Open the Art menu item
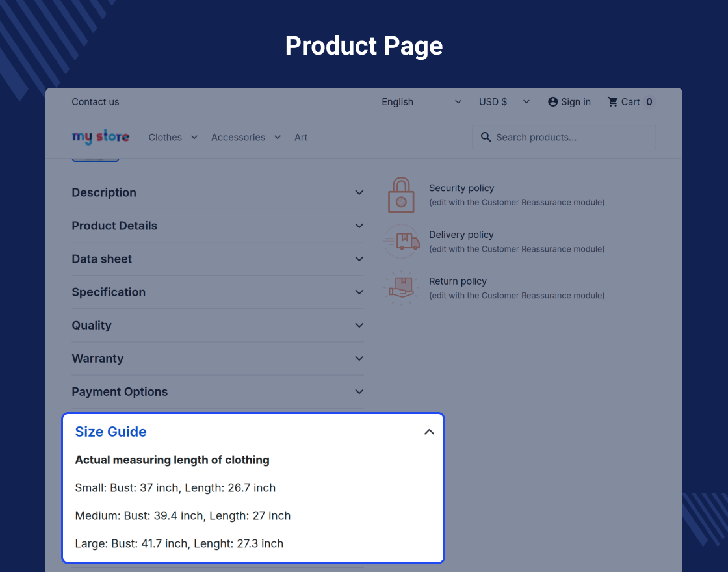The height and width of the screenshot is (572, 728). pyautogui.click(x=301, y=137)
